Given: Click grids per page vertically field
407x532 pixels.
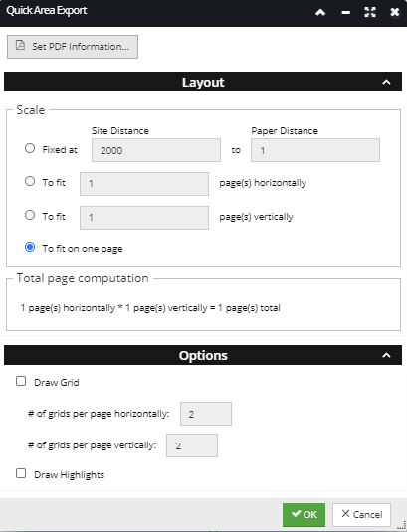Looking at the screenshot, I should 192,445.
